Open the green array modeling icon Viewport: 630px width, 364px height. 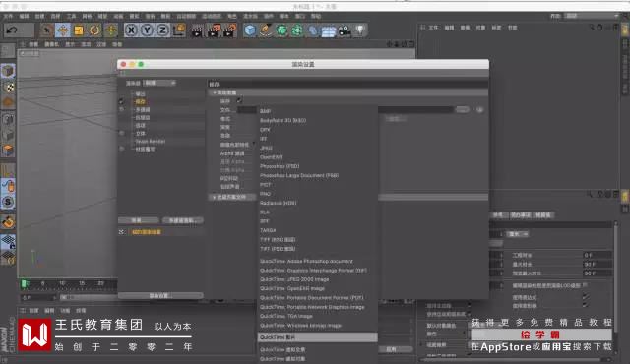[x=297, y=30]
